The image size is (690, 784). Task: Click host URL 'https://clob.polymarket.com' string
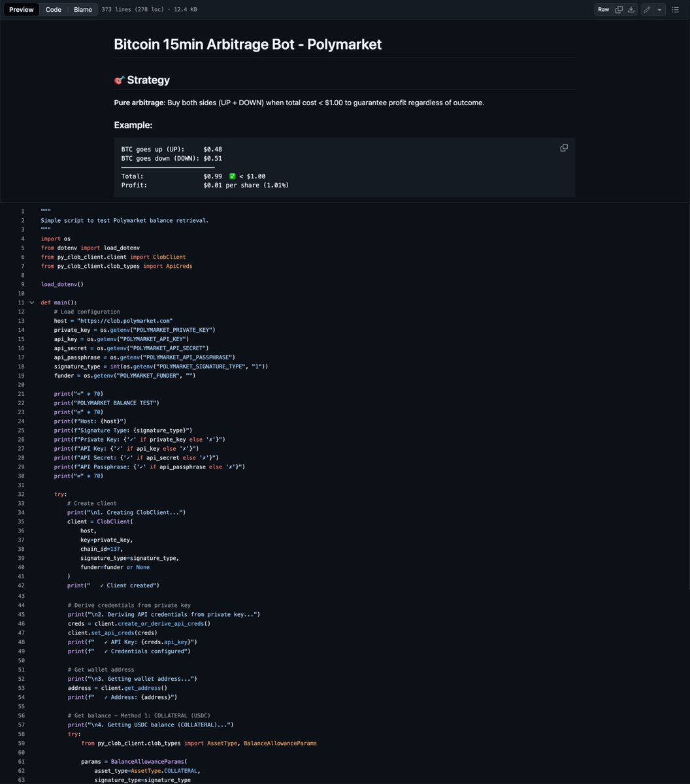(125, 321)
